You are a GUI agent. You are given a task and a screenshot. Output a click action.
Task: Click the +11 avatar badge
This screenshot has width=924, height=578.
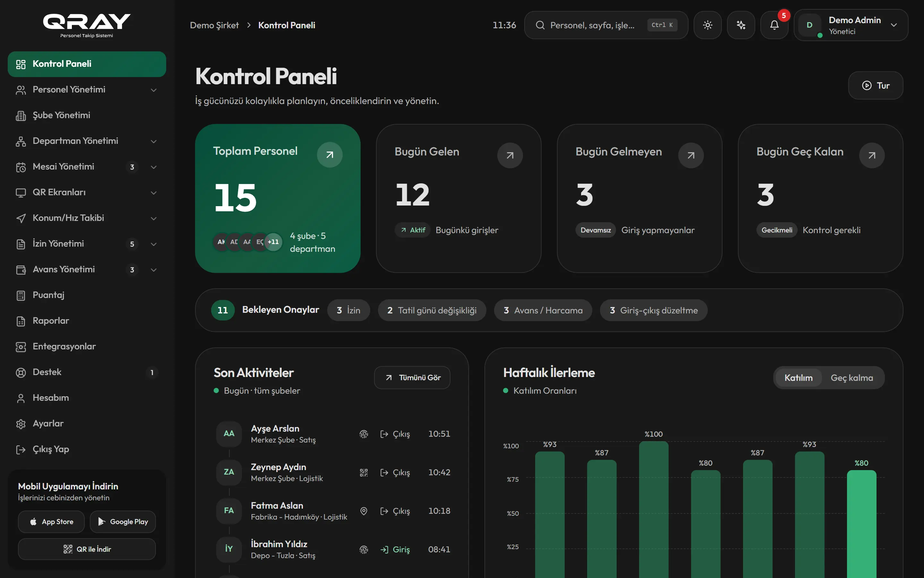(x=273, y=242)
